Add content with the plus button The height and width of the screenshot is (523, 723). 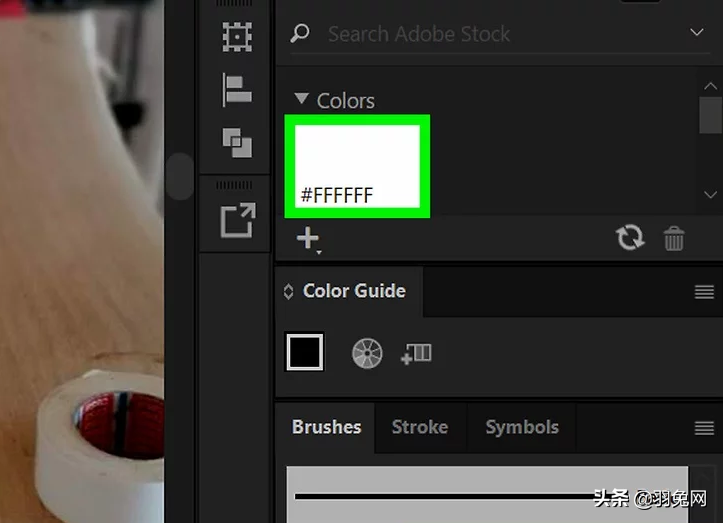pyautogui.click(x=308, y=239)
